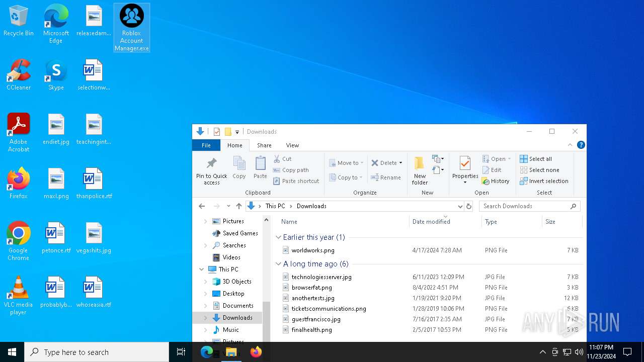The width and height of the screenshot is (644, 362).
Task: Click the History button in ribbon
Action: pos(496,181)
